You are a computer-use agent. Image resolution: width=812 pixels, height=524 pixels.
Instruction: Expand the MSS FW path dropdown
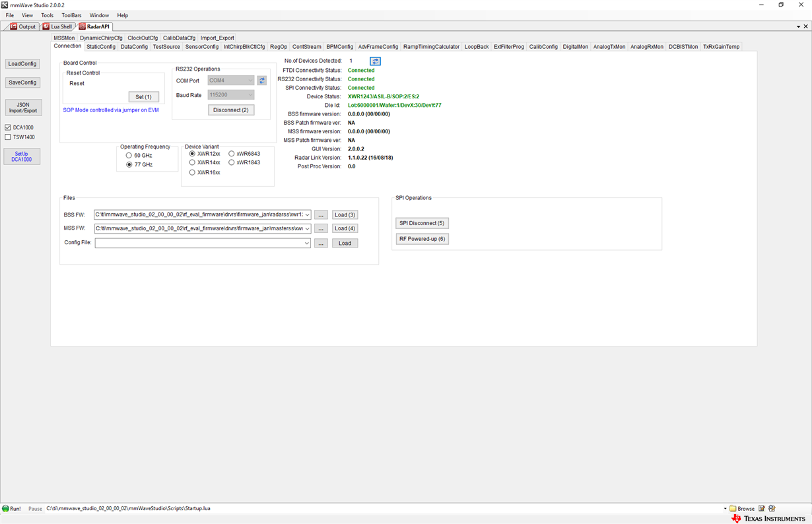[307, 229]
